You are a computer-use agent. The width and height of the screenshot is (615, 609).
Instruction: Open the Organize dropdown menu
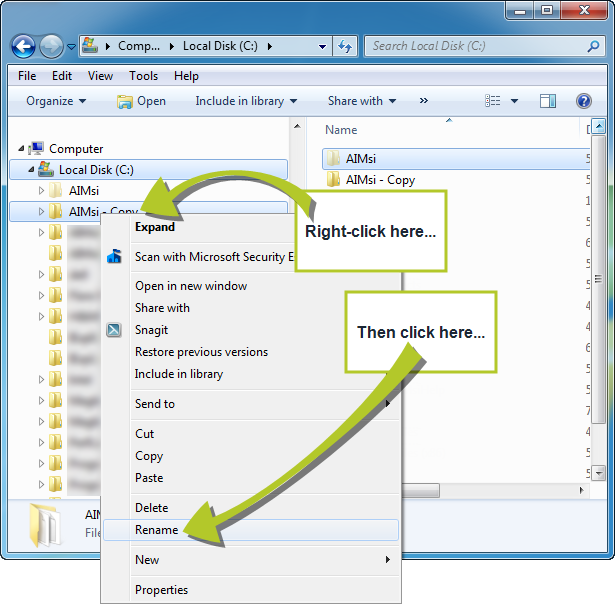[56, 101]
